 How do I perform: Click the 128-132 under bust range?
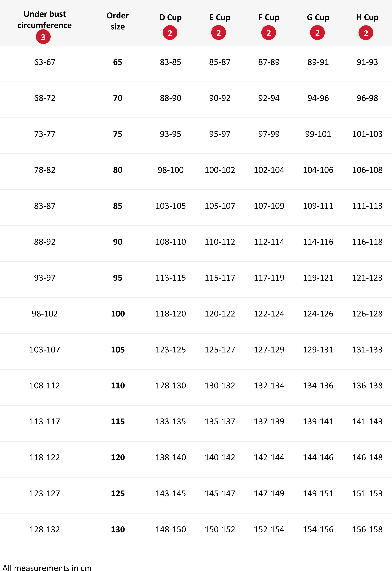(x=45, y=529)
